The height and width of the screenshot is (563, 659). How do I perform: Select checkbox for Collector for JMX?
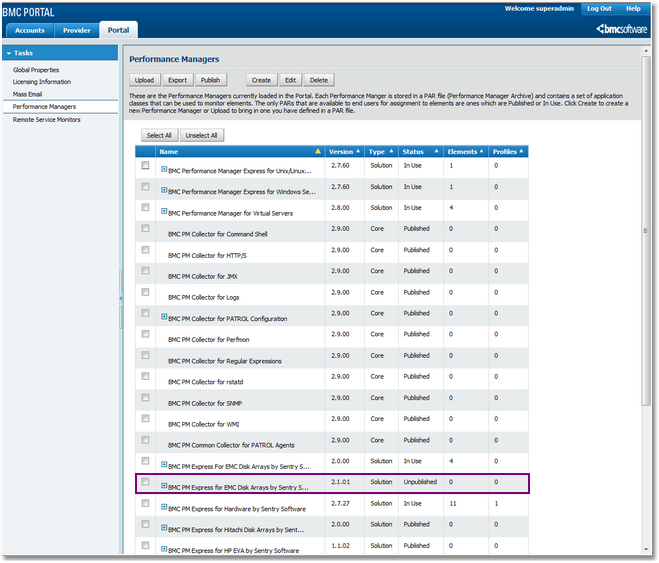coord(145,271)
